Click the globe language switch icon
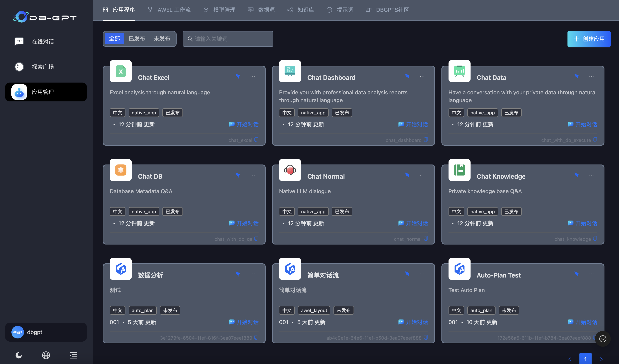619x364 pixels. coord(46,355)
